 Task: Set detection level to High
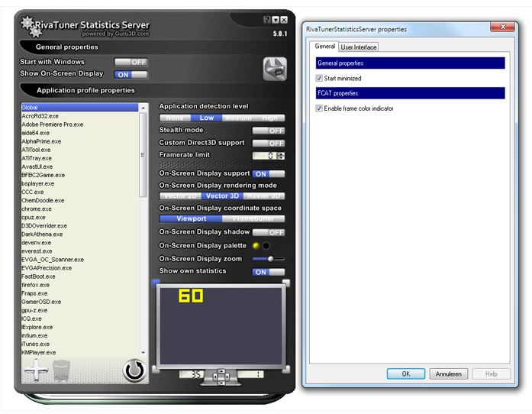269,118
